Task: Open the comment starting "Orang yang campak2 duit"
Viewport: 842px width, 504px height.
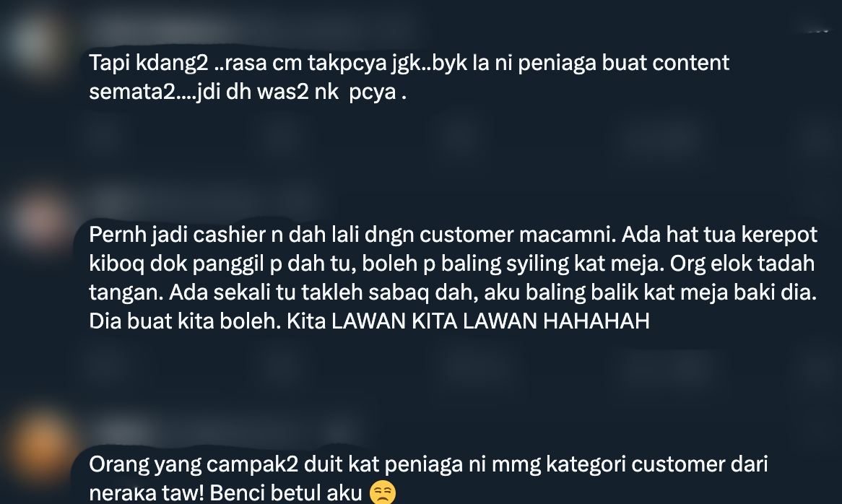Action: tap(428, 478)
